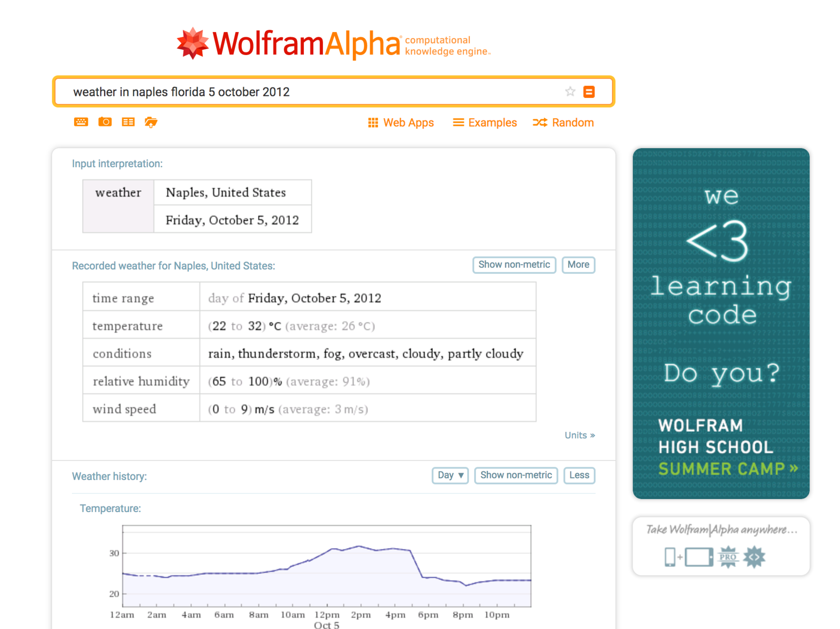
Task: Click the 'Temperature:' chart label
Action: pos(110,508)
